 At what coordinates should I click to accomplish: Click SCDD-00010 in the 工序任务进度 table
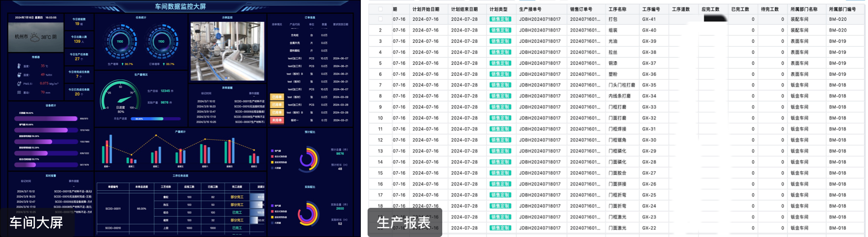point(113,228)
